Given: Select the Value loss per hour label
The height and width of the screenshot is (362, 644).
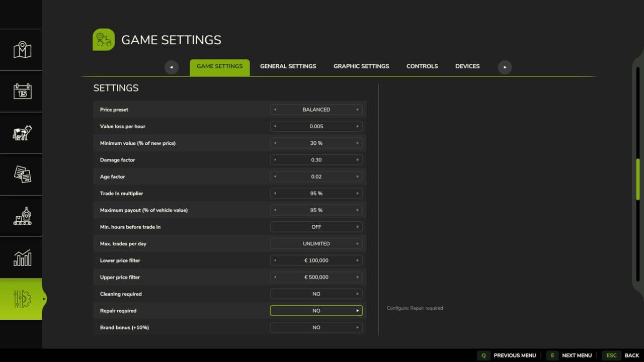Looking at the screenshot, I should tap(123, 126).
